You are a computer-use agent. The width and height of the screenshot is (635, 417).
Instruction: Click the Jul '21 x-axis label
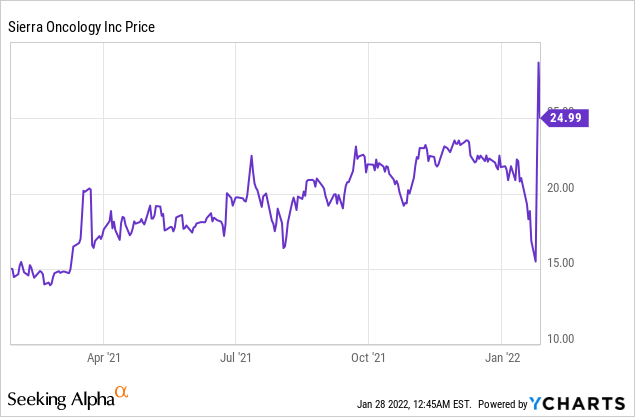pos(235,356)
